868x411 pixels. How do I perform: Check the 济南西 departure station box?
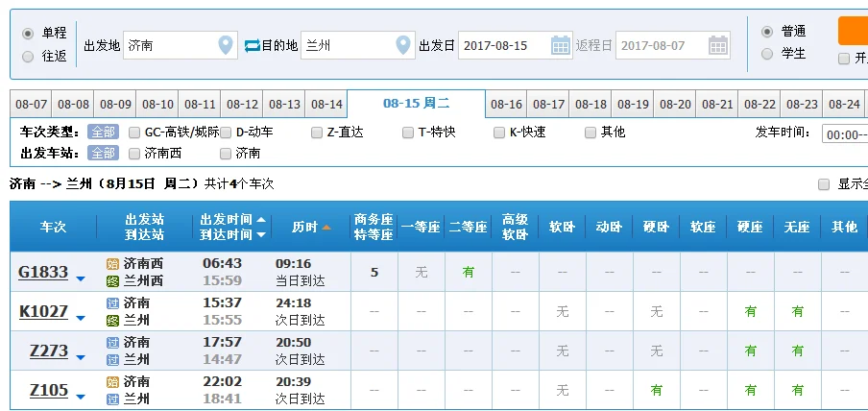(x=134, y=154)
